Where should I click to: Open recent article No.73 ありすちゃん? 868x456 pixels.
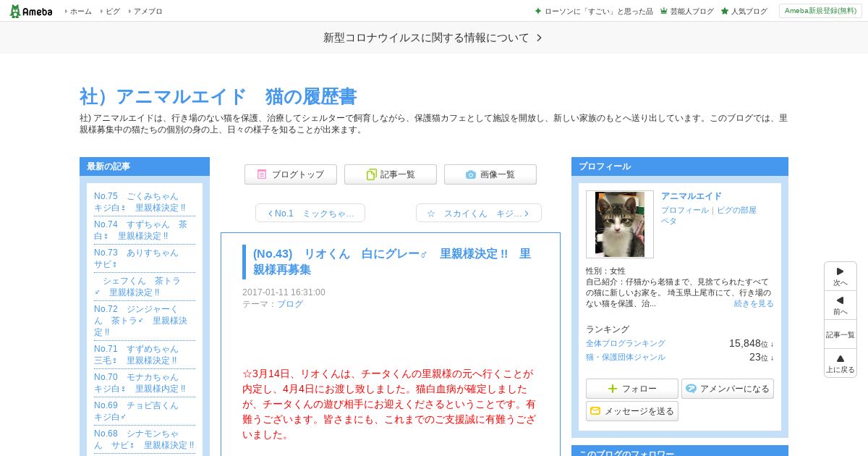click(136, 258)
